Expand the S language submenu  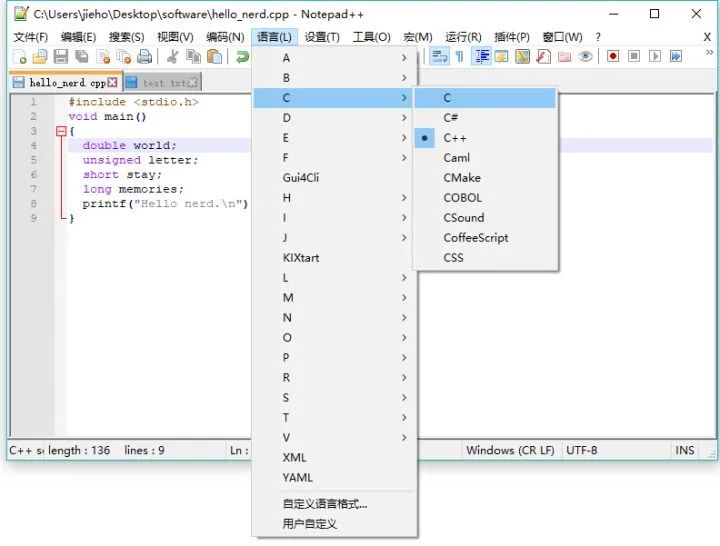[334, 398]
